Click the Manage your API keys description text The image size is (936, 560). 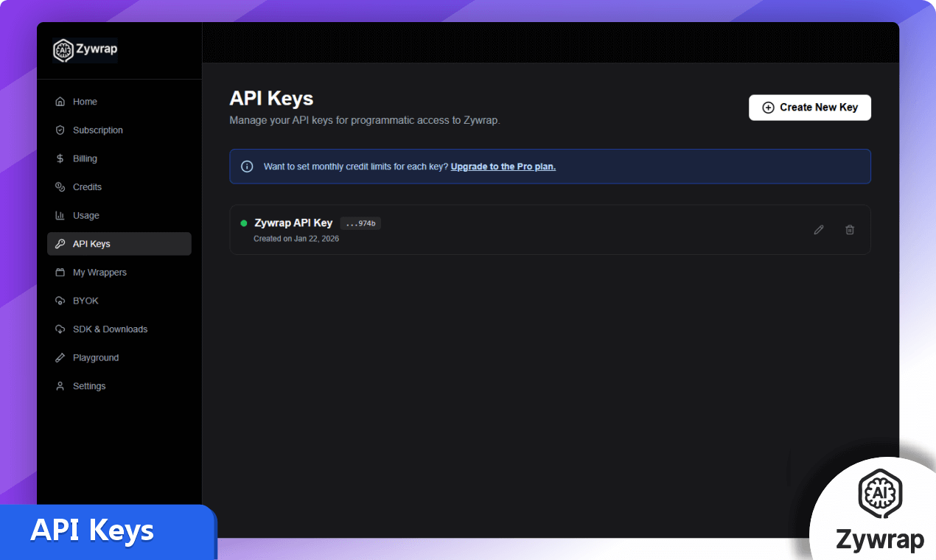point(365,120)
